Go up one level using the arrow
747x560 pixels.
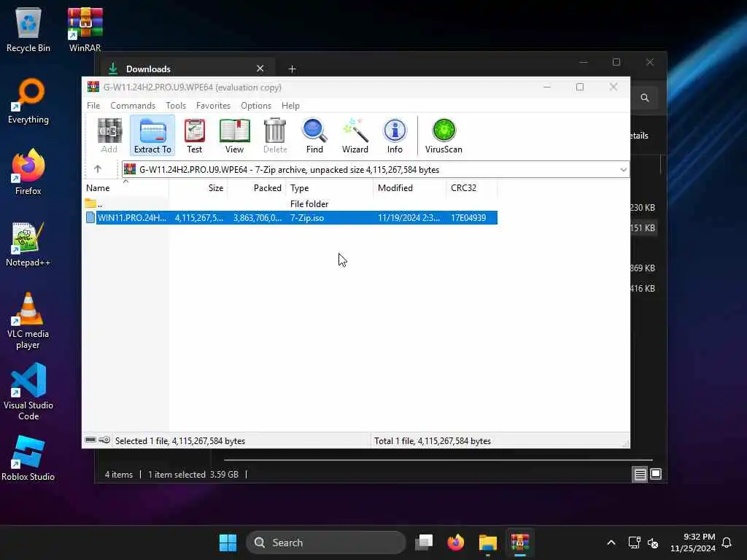tap(98, 169)
